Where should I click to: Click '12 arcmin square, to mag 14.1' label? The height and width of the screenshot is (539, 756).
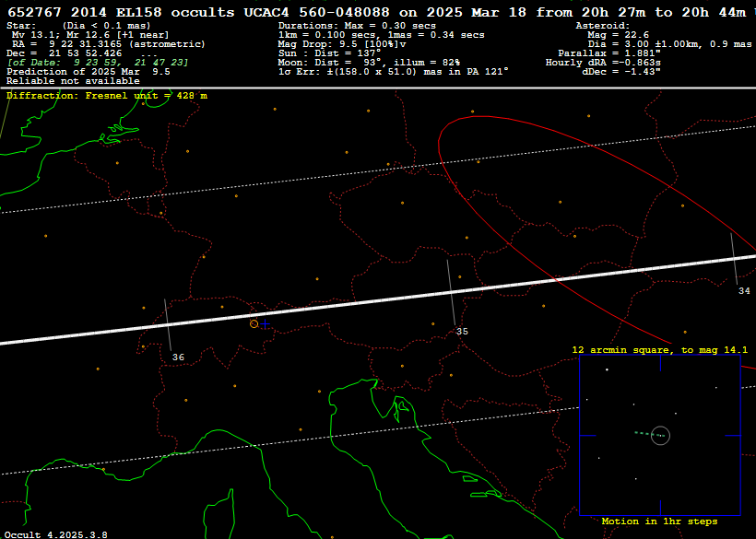659,350
